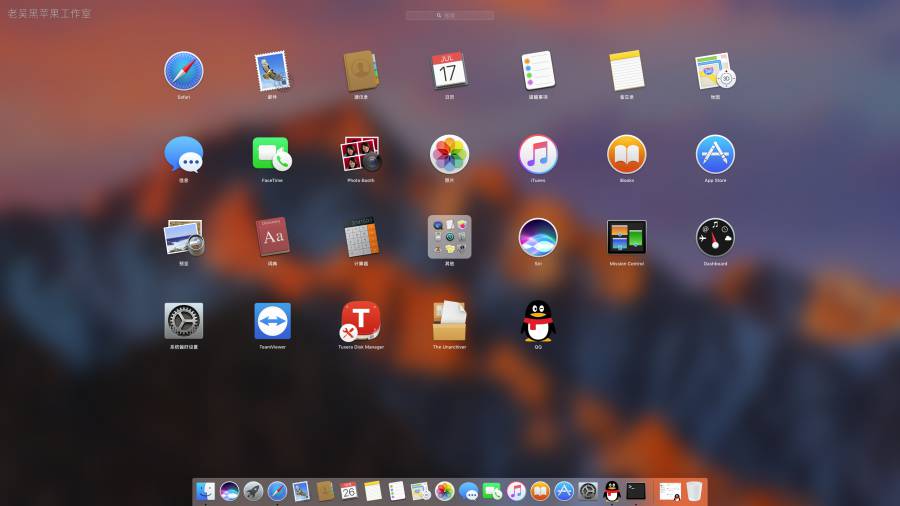
Task: Open iTunes in the Dock
Action: coord(516,491)
